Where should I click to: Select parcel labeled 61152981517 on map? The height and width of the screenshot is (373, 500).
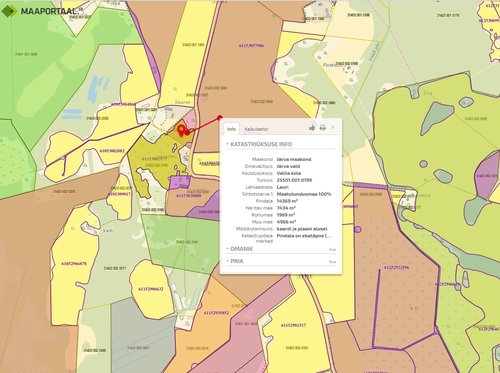point(294,325)
